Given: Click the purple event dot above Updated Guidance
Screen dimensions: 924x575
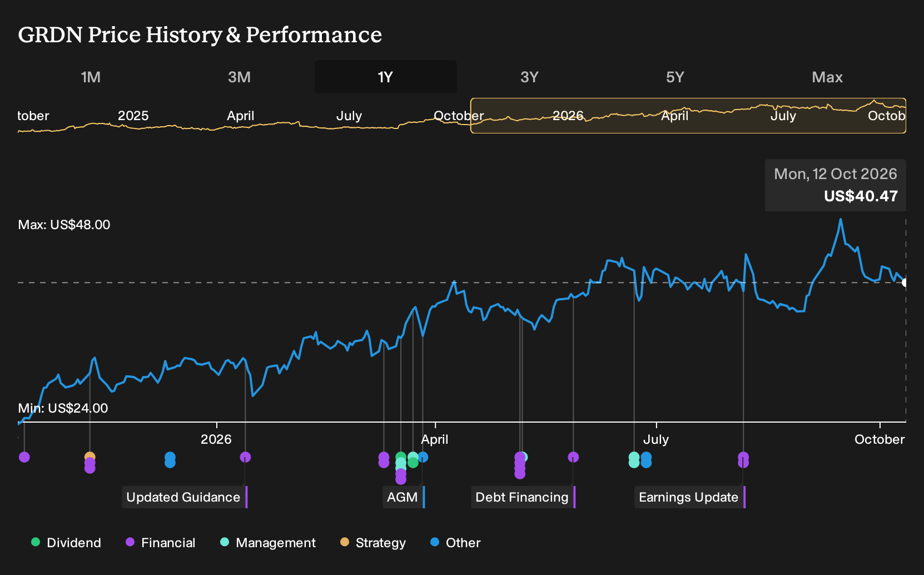Looking at the screenshot, I should [245, 457].
